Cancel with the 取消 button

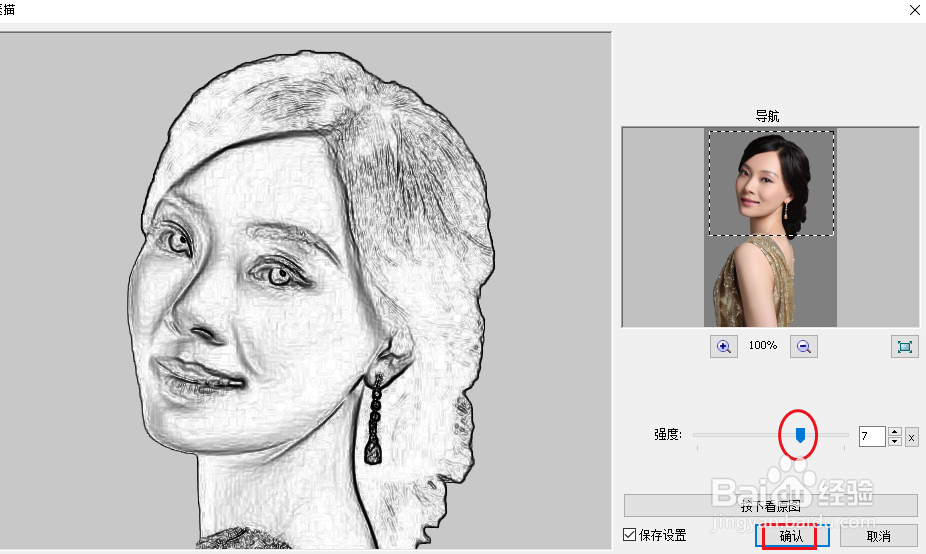click(878, 536)
